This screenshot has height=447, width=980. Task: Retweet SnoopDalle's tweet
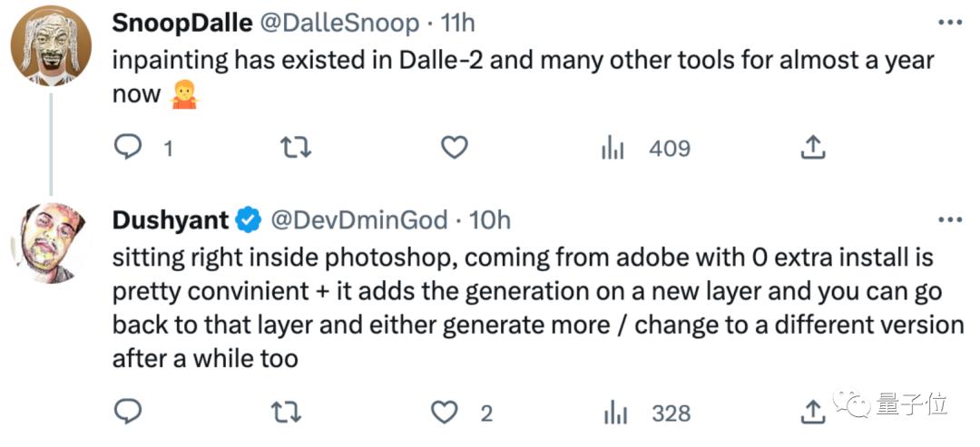[290, 148]
